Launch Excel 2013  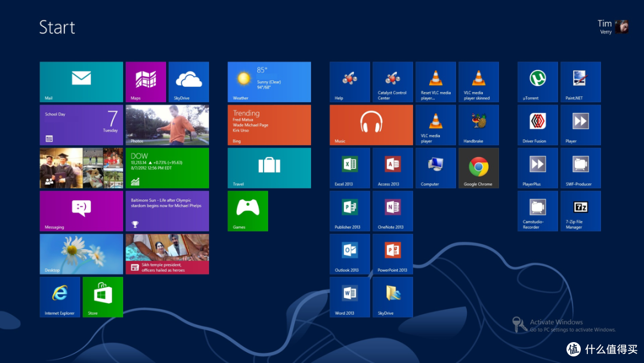[x=349, y=168]
